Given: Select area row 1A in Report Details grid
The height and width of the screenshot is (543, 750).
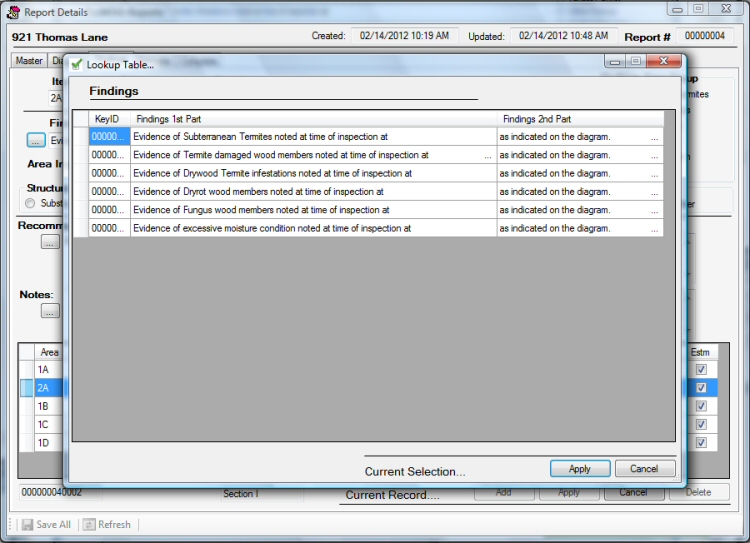Looking at the screenshot, I should tap(48, 369).
